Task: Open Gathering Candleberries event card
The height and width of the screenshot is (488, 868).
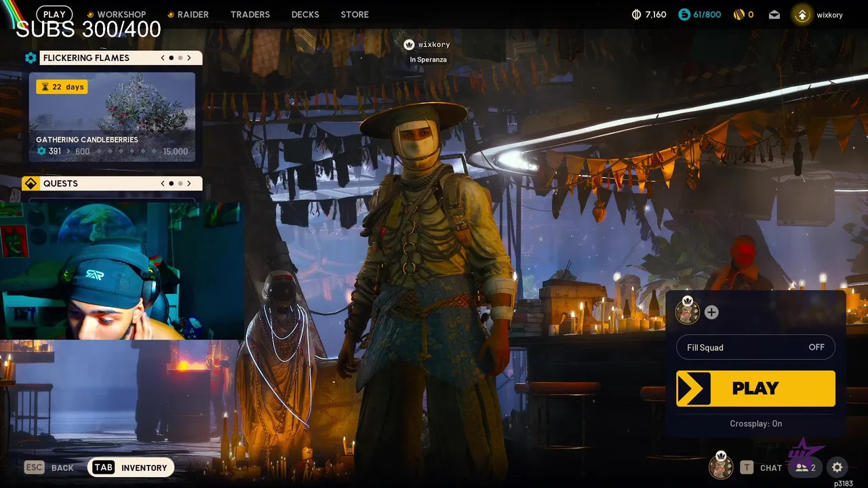Action: point(112,117)
